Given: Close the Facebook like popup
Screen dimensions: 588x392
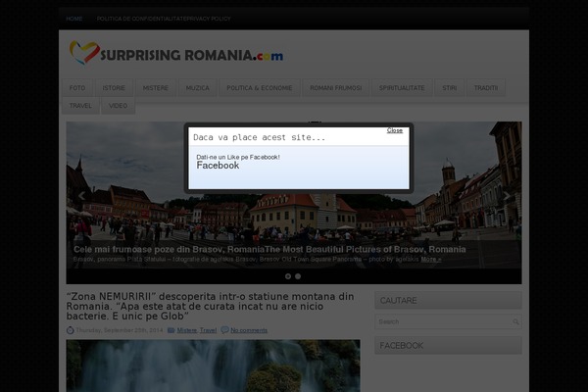Looking at the screenshot, I should (395, 130).
